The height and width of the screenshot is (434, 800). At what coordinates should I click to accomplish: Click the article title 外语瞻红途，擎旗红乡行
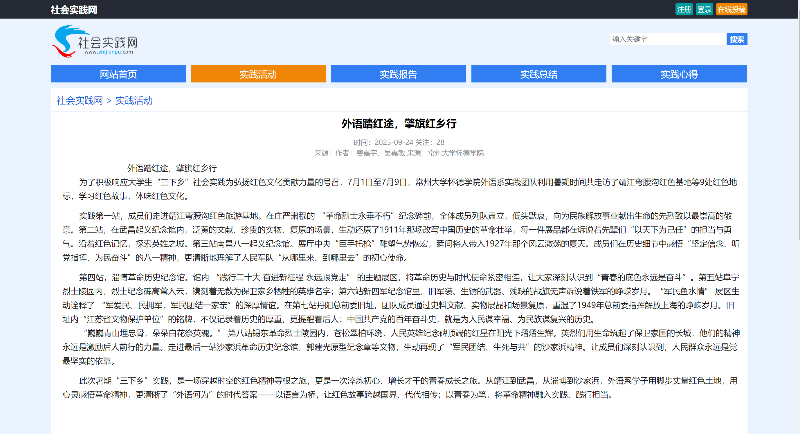pyautogui.click(x=399, y=122)
